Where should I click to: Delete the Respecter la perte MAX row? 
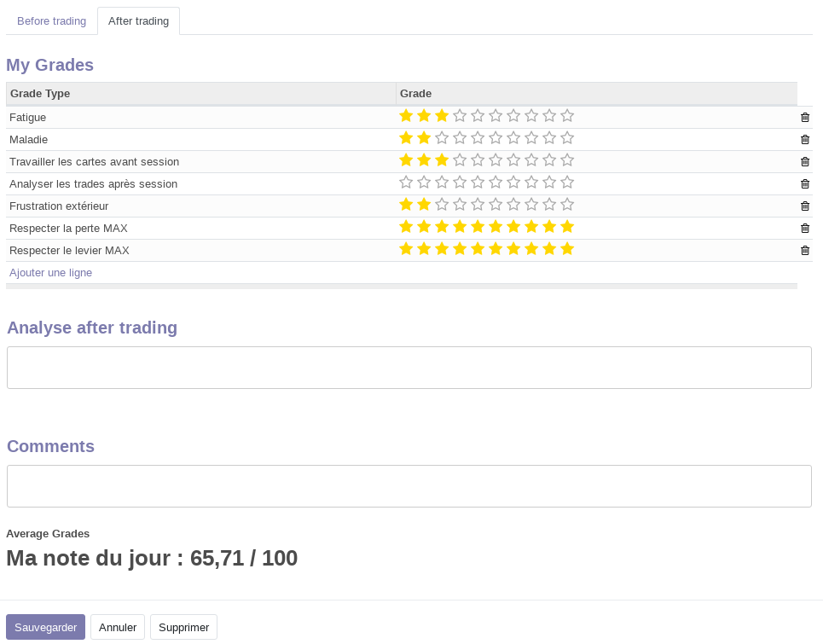(x=804, y=229)
